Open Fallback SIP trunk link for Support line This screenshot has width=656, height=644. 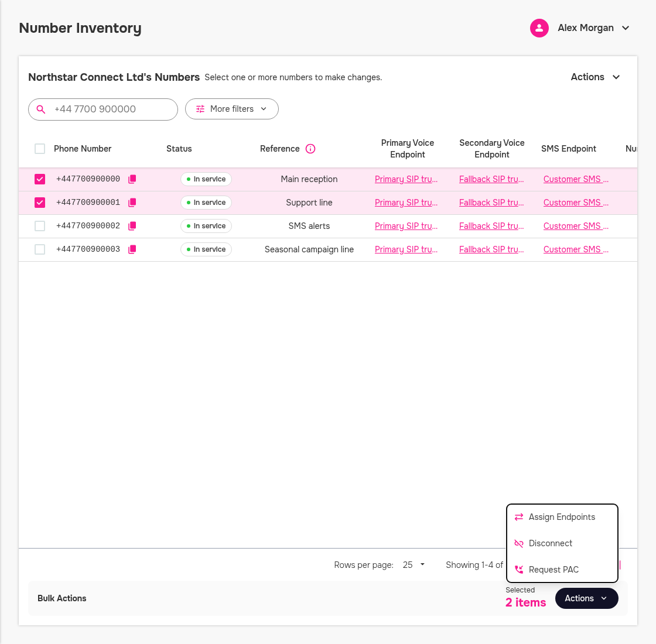pyautogui.click(x=491, y=203)
